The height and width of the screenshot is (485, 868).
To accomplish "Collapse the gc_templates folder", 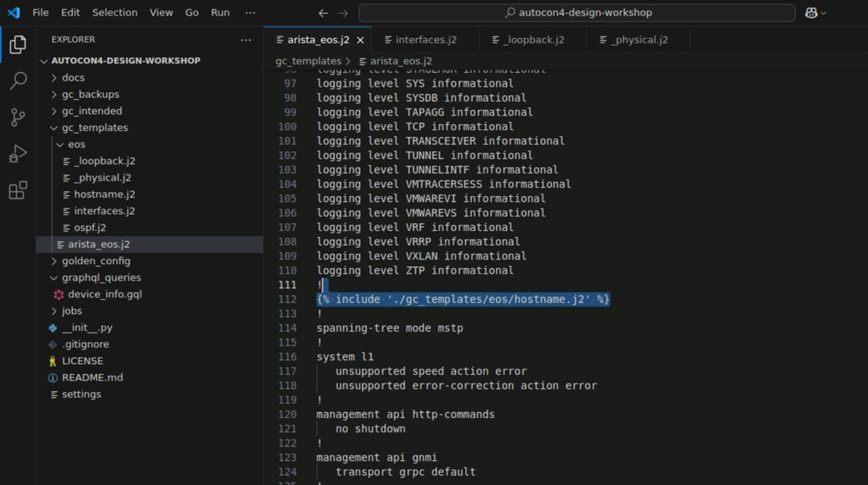I will 150,127.
